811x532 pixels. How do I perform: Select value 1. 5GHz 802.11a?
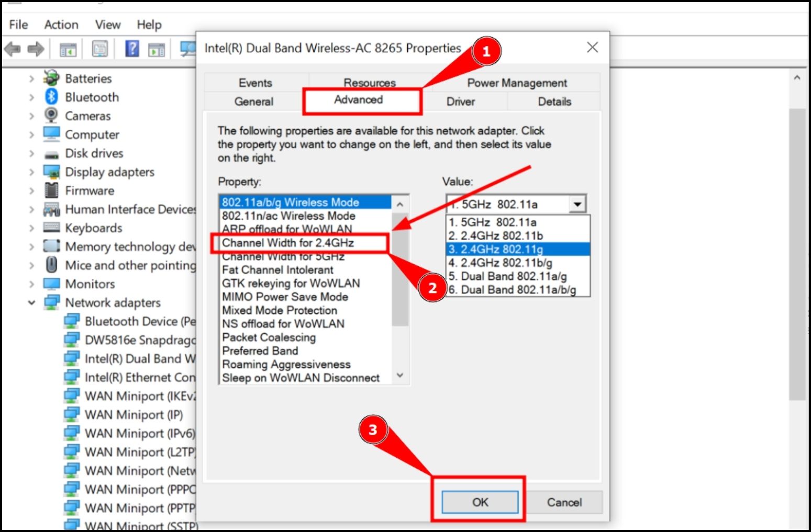pyautogui.click(x=492, y=222)
